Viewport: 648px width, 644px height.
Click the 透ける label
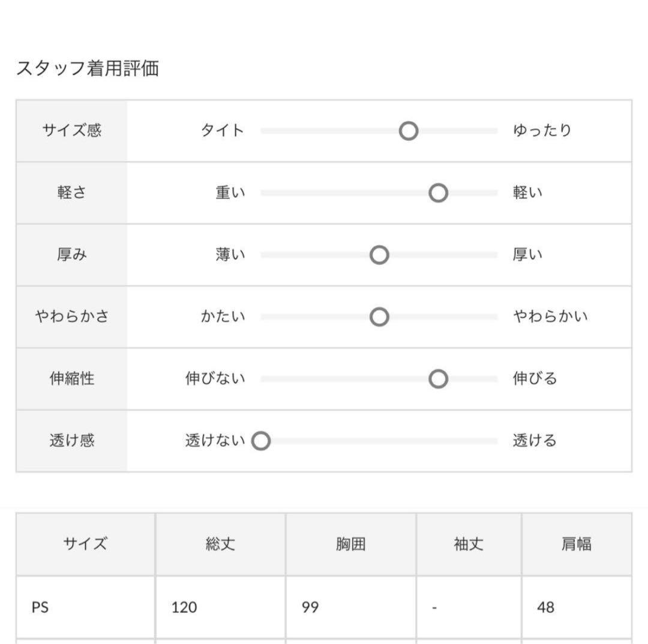click(x=535, y=440)
